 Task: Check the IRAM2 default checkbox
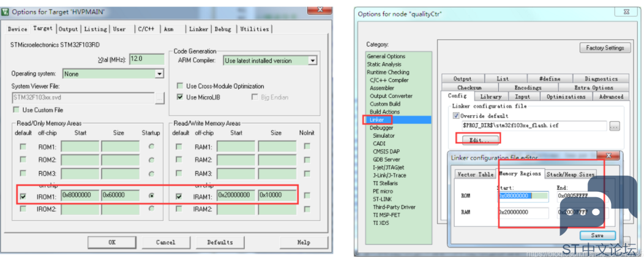pos(179,209)
